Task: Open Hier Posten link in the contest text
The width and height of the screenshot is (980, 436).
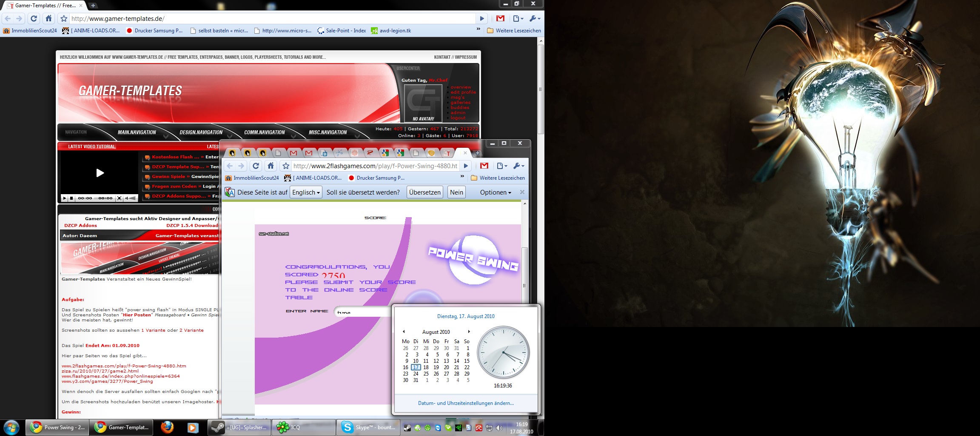Action: (137, 315)
